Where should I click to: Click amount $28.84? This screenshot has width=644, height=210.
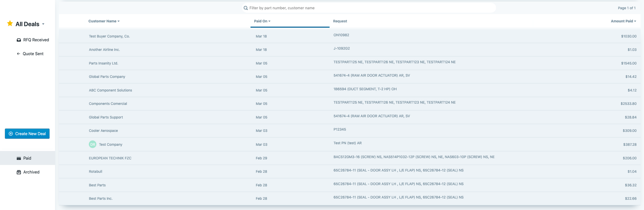[630, 117]
